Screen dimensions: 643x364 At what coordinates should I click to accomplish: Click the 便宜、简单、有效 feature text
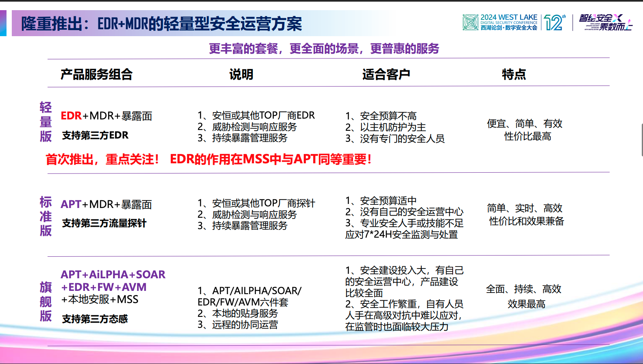click(x=524, y=123)
